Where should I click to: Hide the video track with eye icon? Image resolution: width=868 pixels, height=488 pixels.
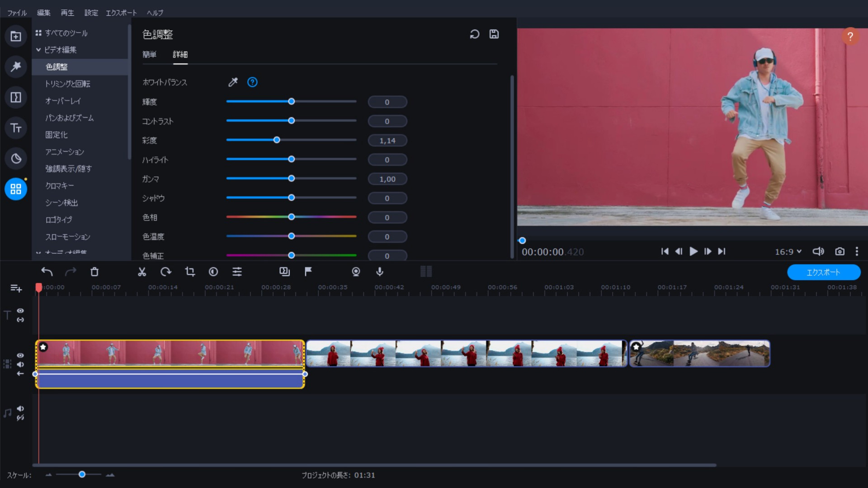click(20, 356)
